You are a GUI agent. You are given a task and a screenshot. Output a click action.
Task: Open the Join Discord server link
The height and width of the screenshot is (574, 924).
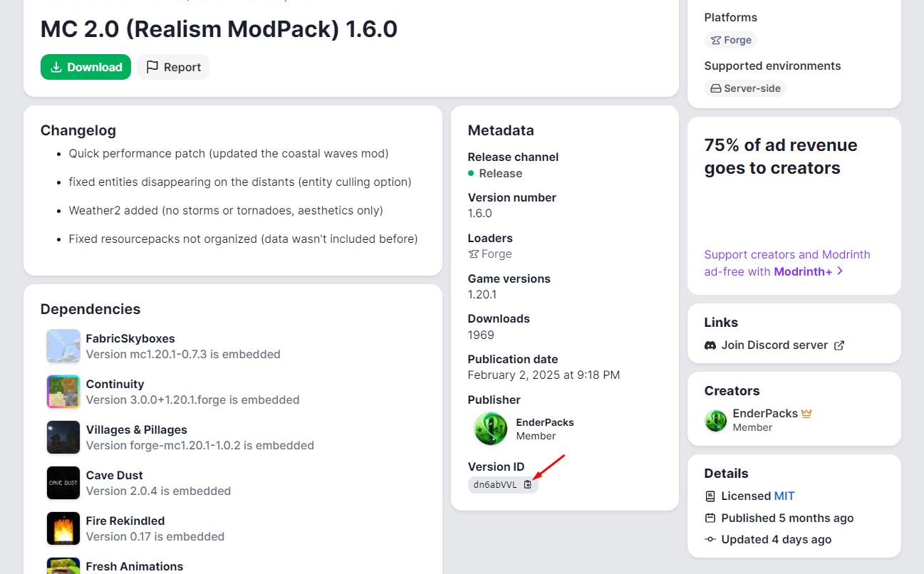[774, 345]
